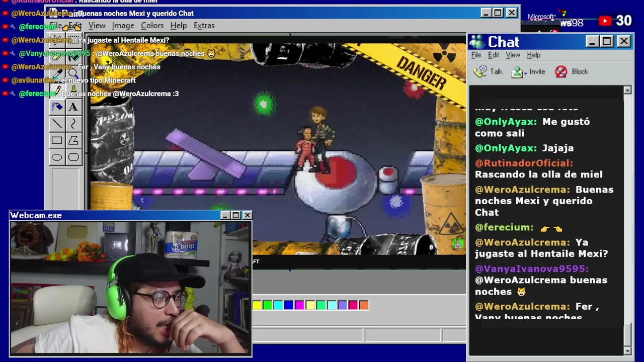Pick the dark blue color swatch
644x362 pixels.
click(x=289, y=305)
